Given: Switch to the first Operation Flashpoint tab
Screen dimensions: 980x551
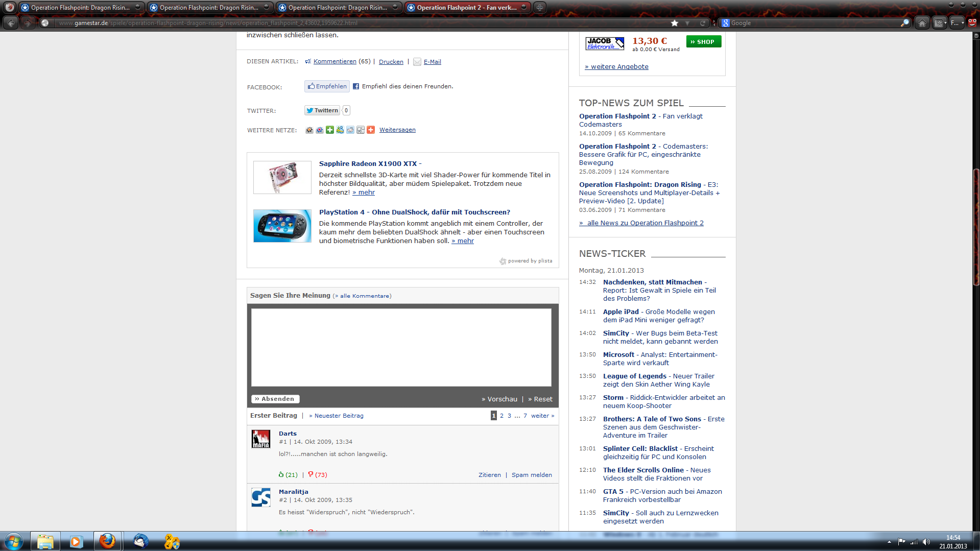Looking at the screenshot, I should coord(81,8).
